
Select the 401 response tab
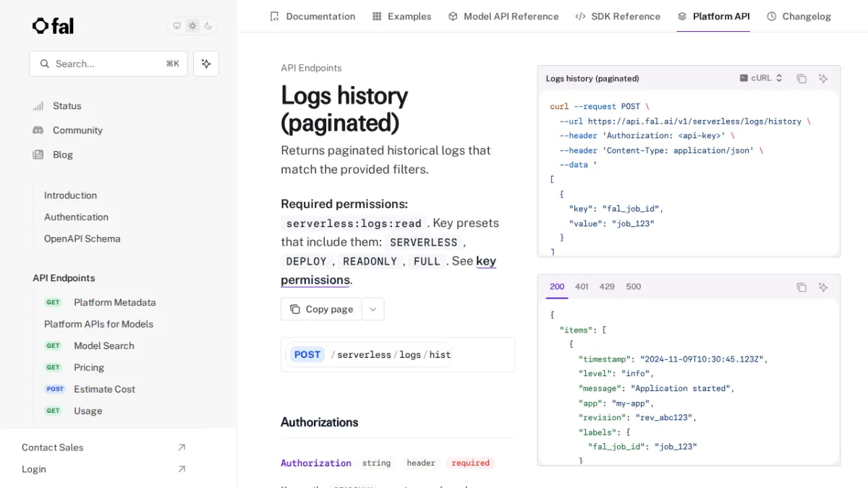pyautogui.click(x=582, y=286)
